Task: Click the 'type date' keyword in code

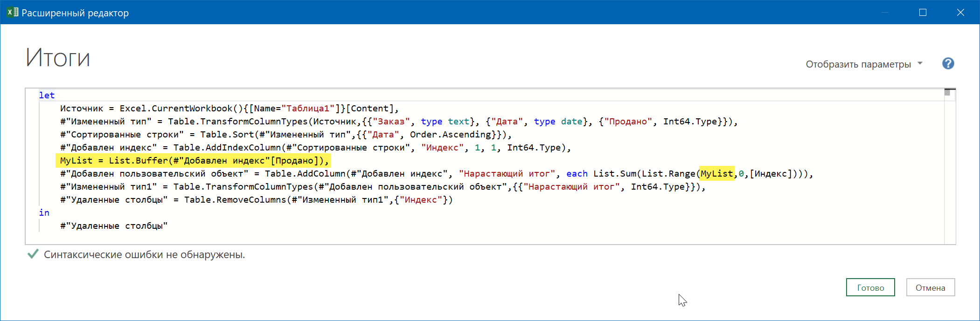Action: click(x=558, y=122)
